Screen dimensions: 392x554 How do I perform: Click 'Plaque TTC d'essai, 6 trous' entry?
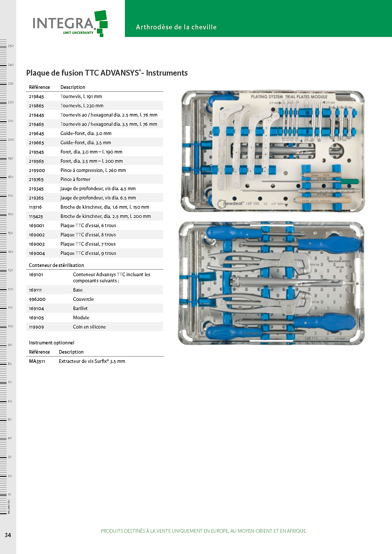coord(88,226)
